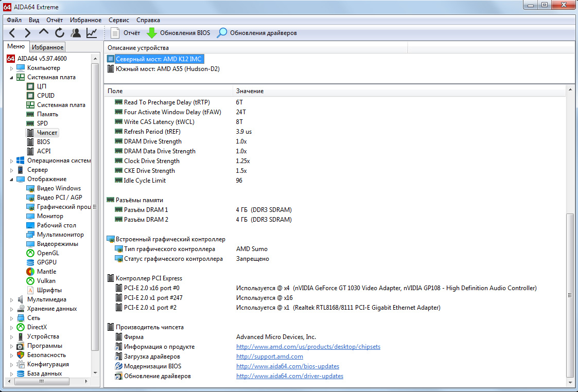Viewport: 578px width, 392px height.
Task: Expand the Сервер tree node
Action: tap(11, 170)
